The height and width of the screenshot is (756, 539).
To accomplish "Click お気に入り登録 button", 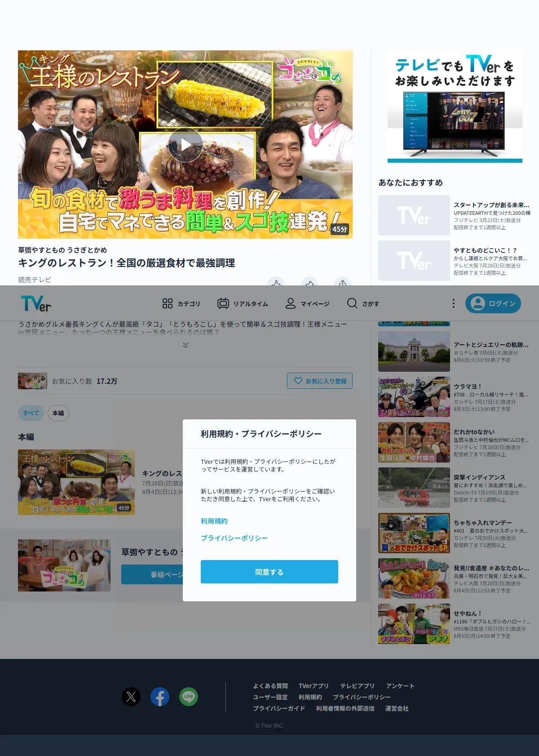I will pos(320,381).
